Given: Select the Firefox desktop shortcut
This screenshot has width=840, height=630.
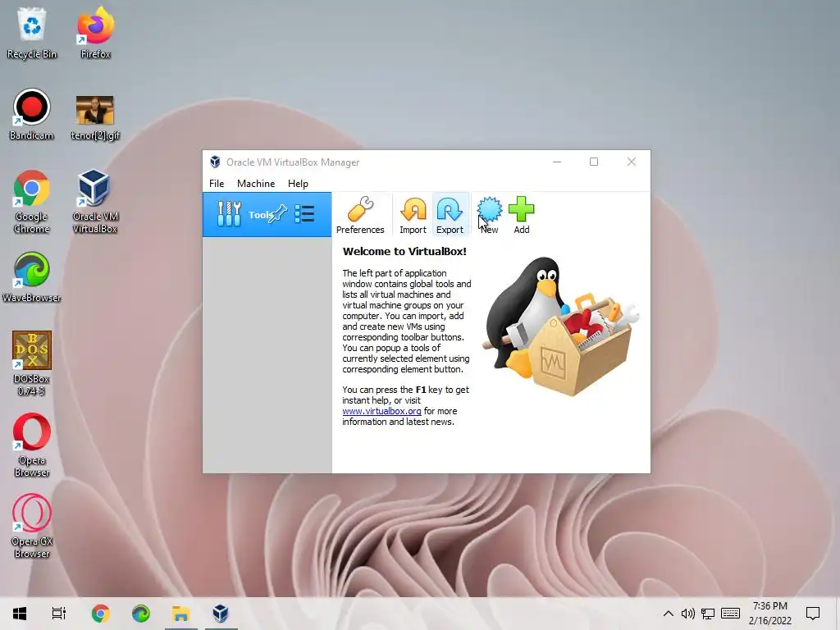Looking at the screenshot, I should 95,33.
